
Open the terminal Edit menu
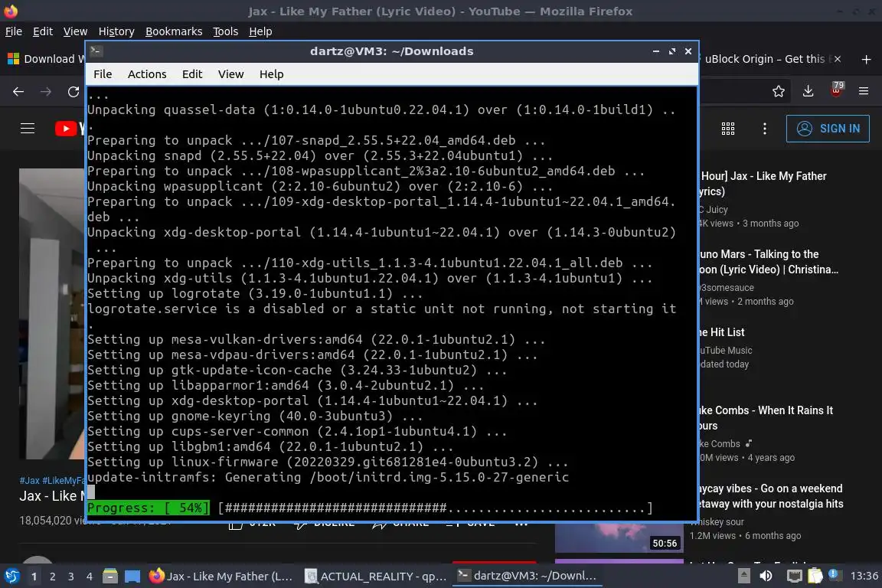point(192,74)
